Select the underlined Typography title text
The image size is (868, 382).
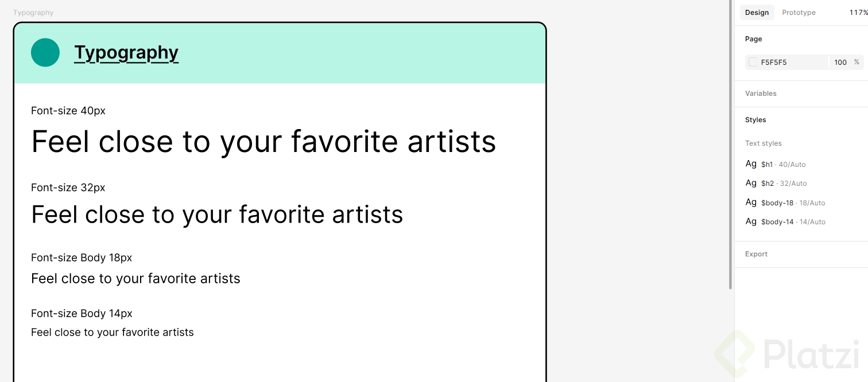[126, 53]
